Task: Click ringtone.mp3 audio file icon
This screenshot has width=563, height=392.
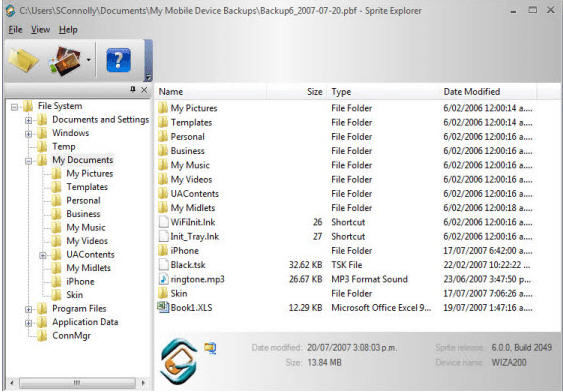Action: click(163, 279)
